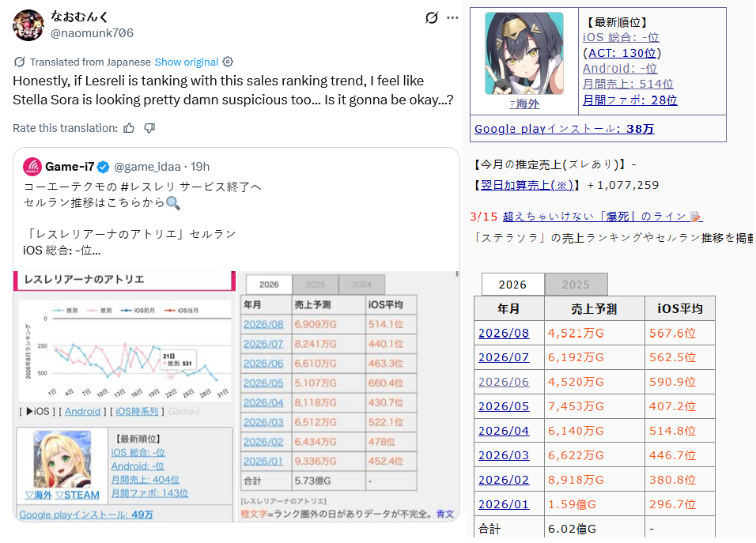Open naomunk706 profile avatar
756x543 pixels.
point(28,25)
